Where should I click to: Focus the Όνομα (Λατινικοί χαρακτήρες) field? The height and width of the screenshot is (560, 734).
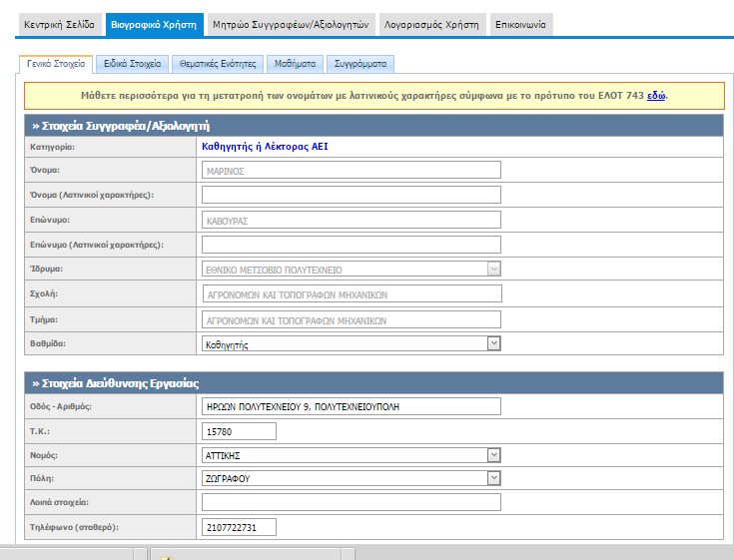click(352, 195)
